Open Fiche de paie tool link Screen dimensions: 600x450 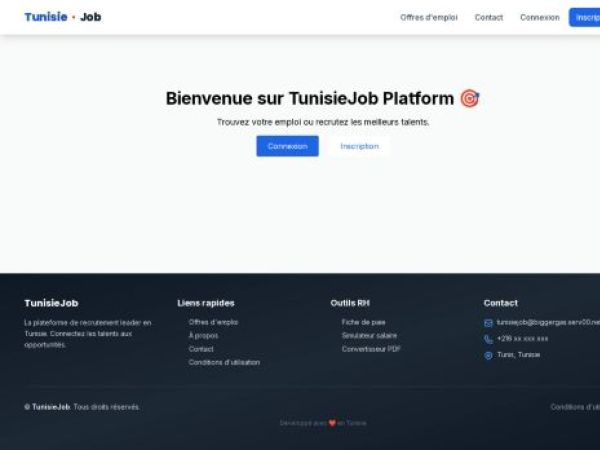364,322
